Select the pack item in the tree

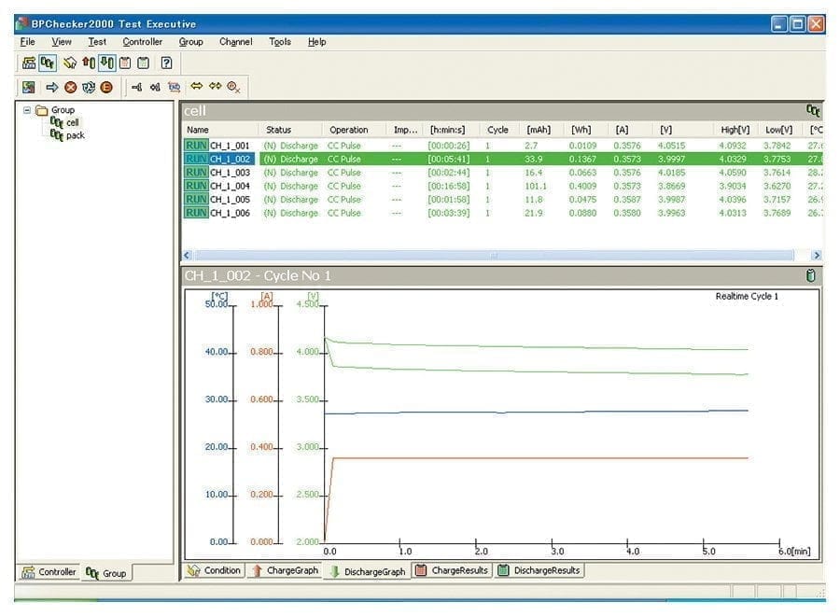(x=75, y=135)
